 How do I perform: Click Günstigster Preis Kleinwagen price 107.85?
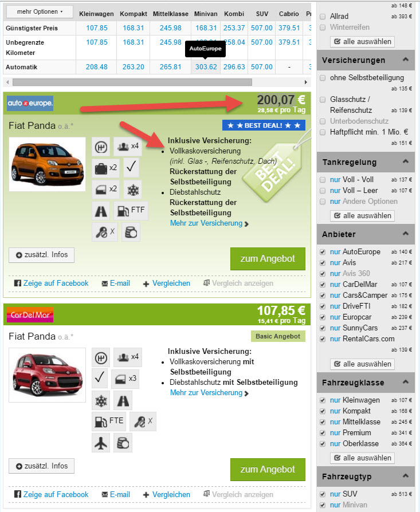(97, 28)
